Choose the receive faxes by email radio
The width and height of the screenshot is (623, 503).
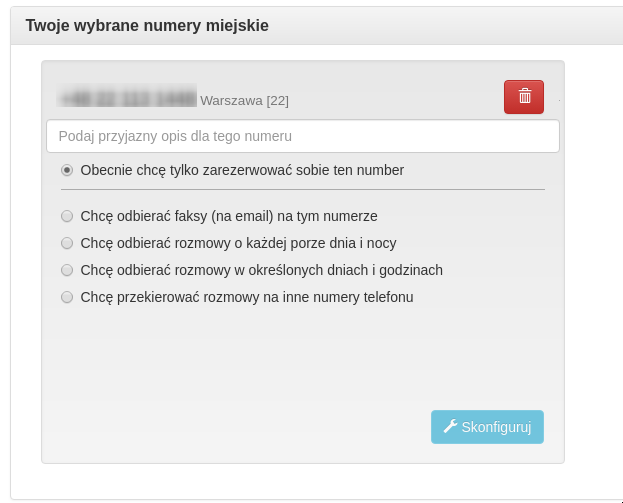click(x=67, y=216)
